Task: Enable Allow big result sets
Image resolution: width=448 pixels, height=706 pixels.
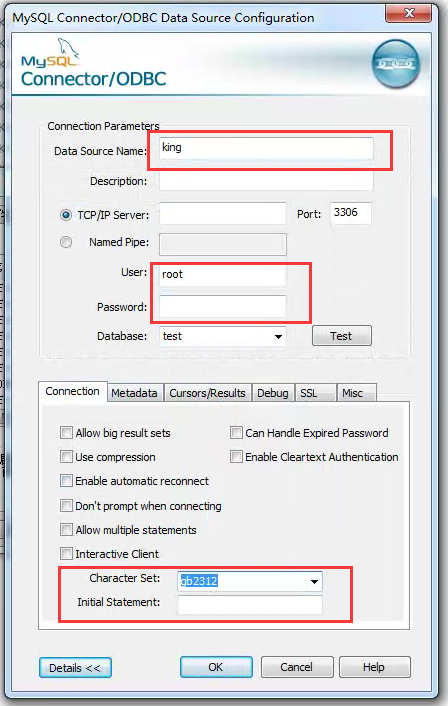Action: click(66, 433)
